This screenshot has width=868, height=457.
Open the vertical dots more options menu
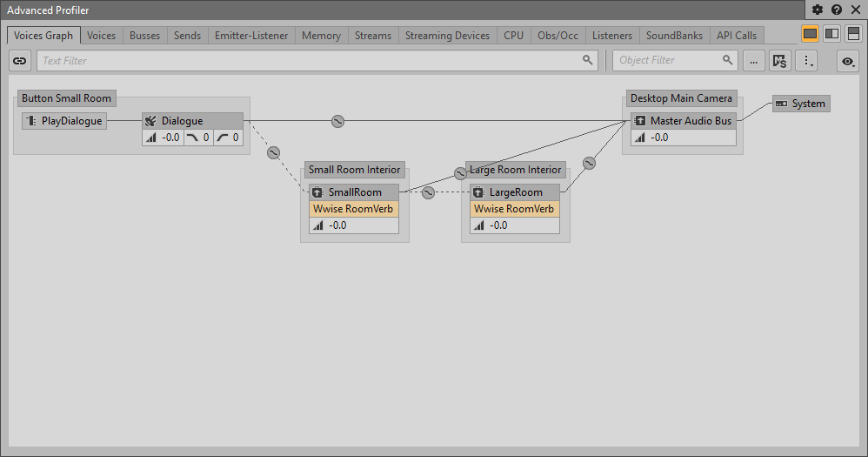[x=808, y=61]
